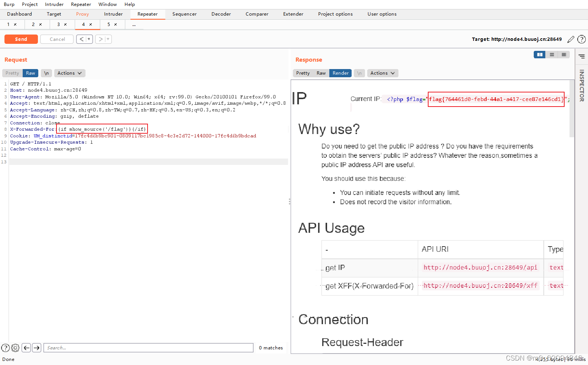The width and height of the screenshot is (588, 365).
Task: Expand the Inspector panel menu icon
Action: 582,56
